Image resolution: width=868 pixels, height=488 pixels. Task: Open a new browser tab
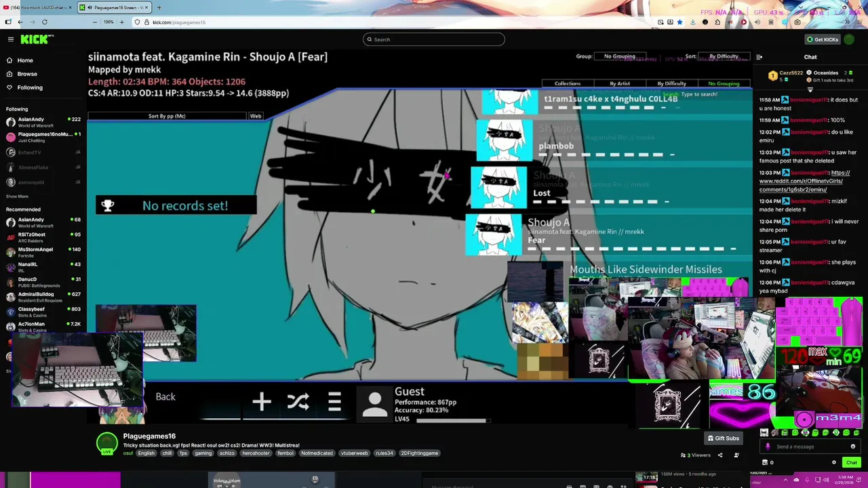[159, 7]
